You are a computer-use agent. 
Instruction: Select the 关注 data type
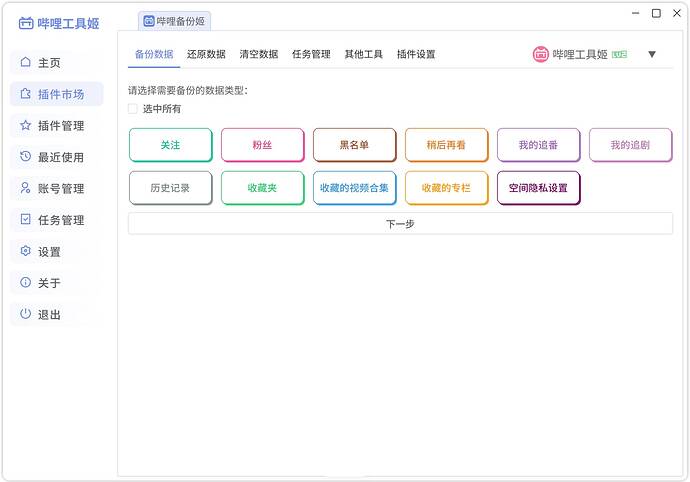click(x=171, y=145)
